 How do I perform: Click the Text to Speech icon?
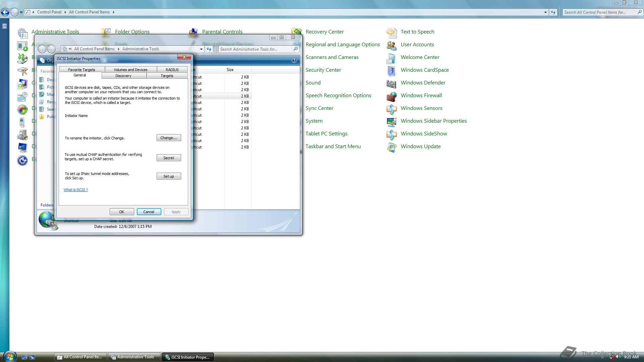point(391,33)
